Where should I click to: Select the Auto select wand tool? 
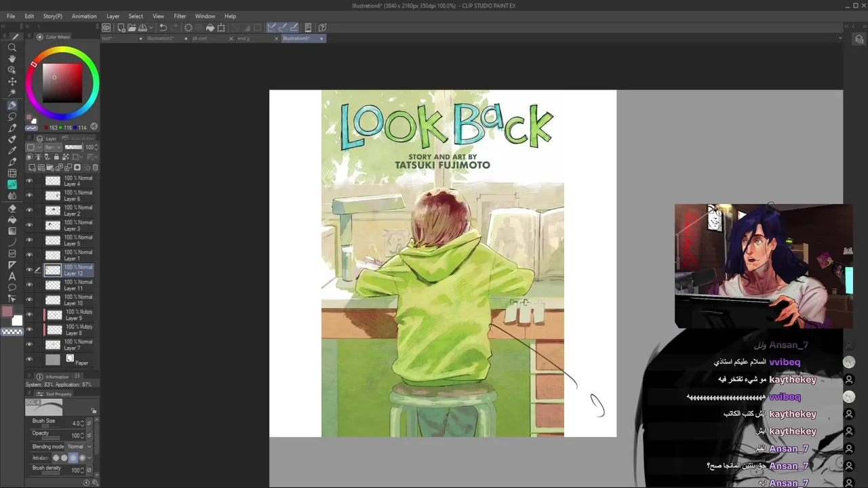tap(12, 92)
